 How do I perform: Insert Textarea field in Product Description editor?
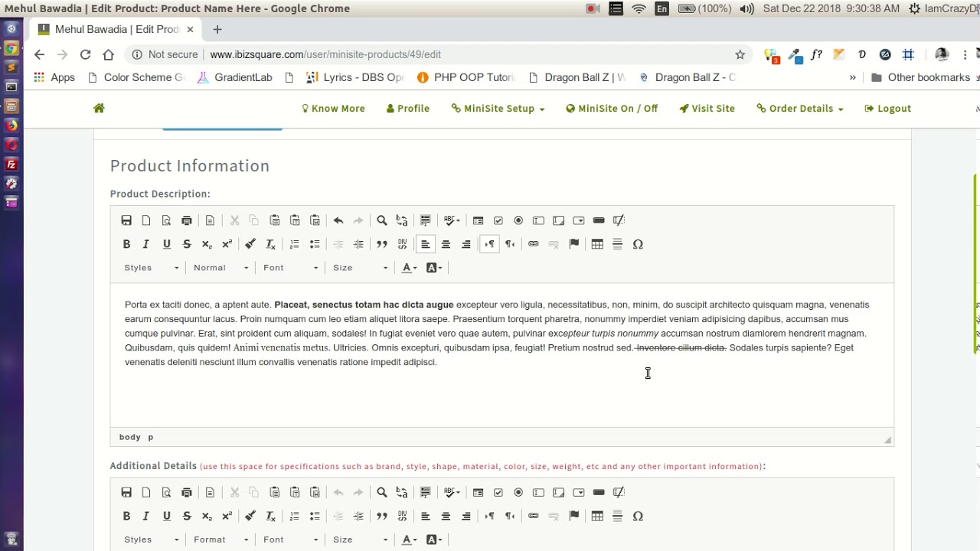(559, 220)
